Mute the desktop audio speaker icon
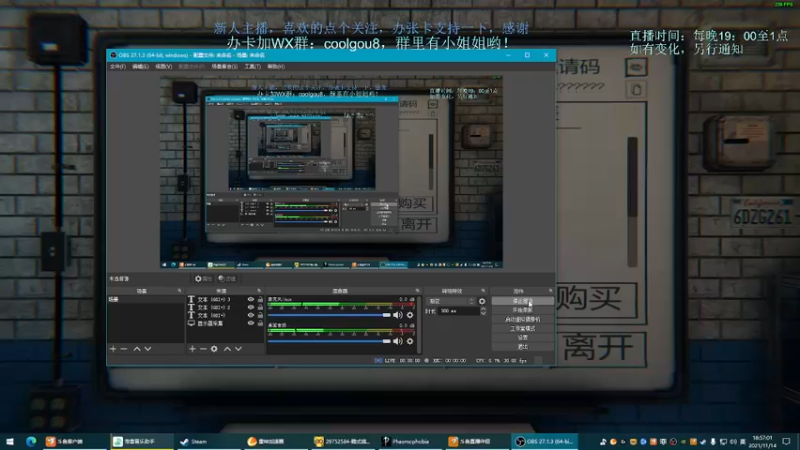 click(397, 341)
